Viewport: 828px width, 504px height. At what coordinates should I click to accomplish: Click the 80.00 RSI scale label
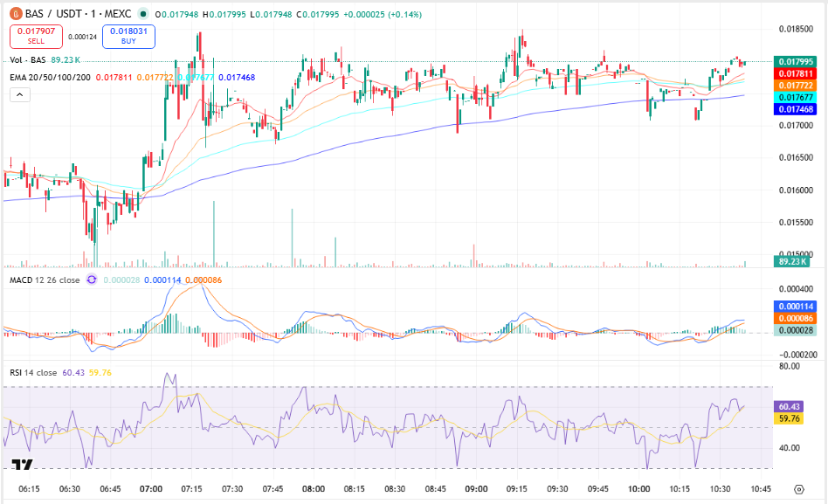click(790, 366)
